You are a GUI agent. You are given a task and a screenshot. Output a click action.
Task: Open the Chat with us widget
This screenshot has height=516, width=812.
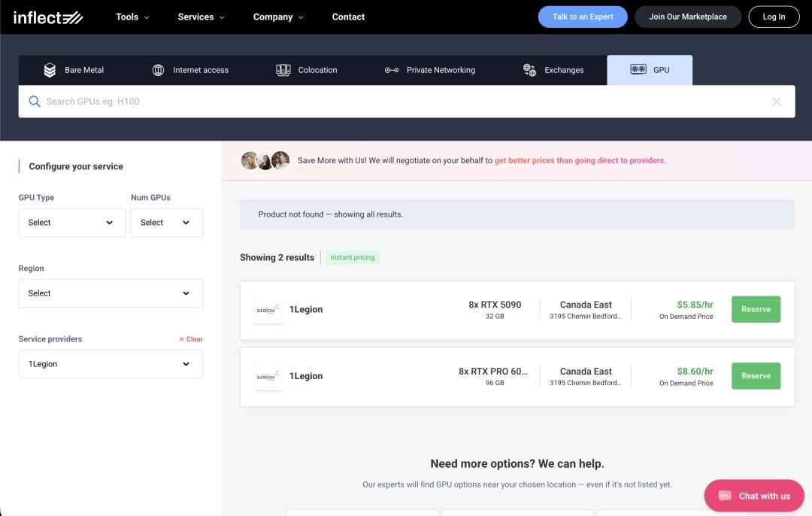[754, 496]
